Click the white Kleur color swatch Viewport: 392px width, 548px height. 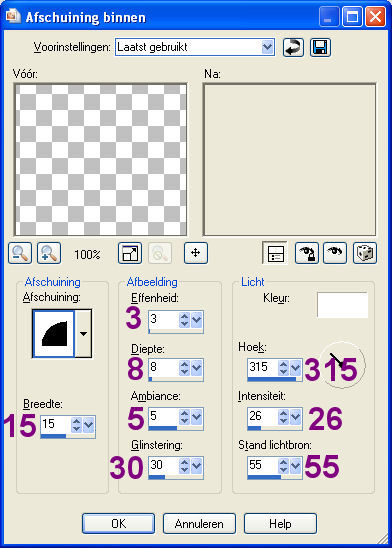click(x=342, y=305)
